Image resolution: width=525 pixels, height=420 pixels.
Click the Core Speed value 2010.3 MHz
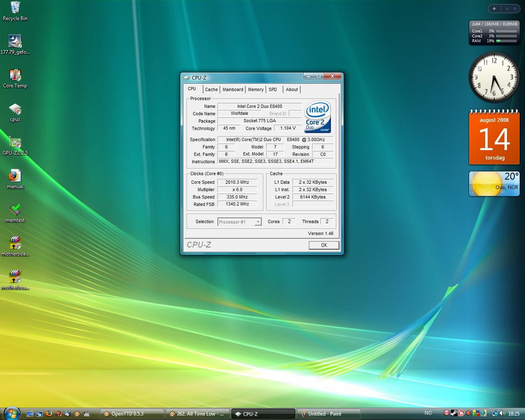[x=237, y=182]
